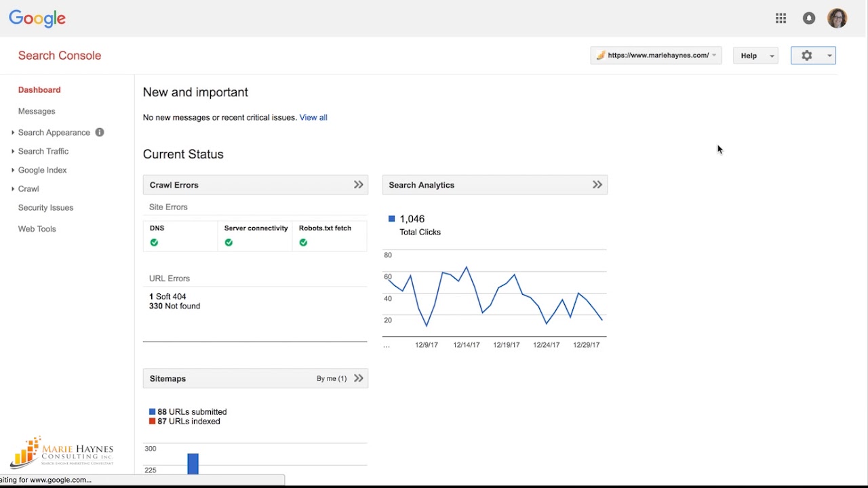868x488 pixels.
Task: Click the DNS green check status
Action: coord(155,243)
